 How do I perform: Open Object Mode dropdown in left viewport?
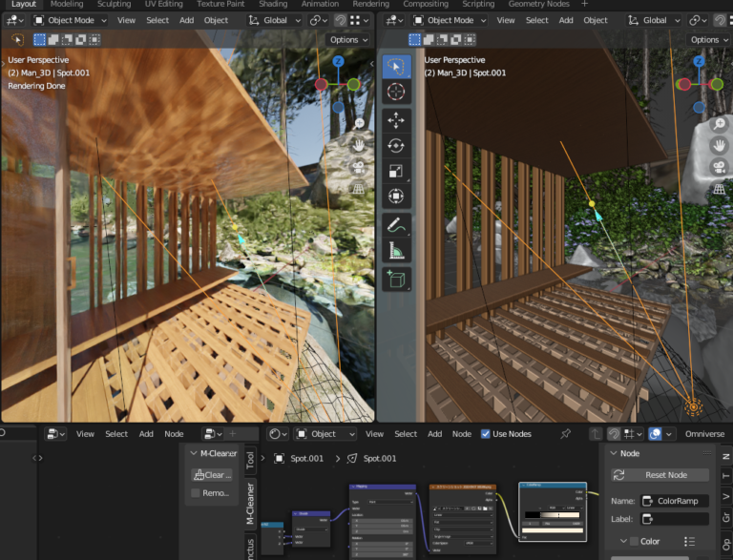(x=72, y=20)
